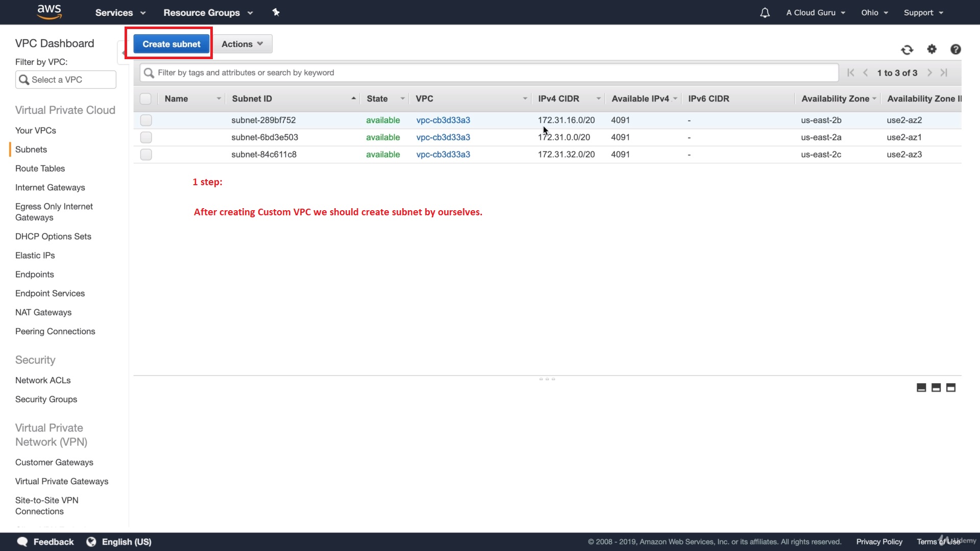Click the Create subnet button
This screenshot has width=980, height=551.
pos(171,44)
